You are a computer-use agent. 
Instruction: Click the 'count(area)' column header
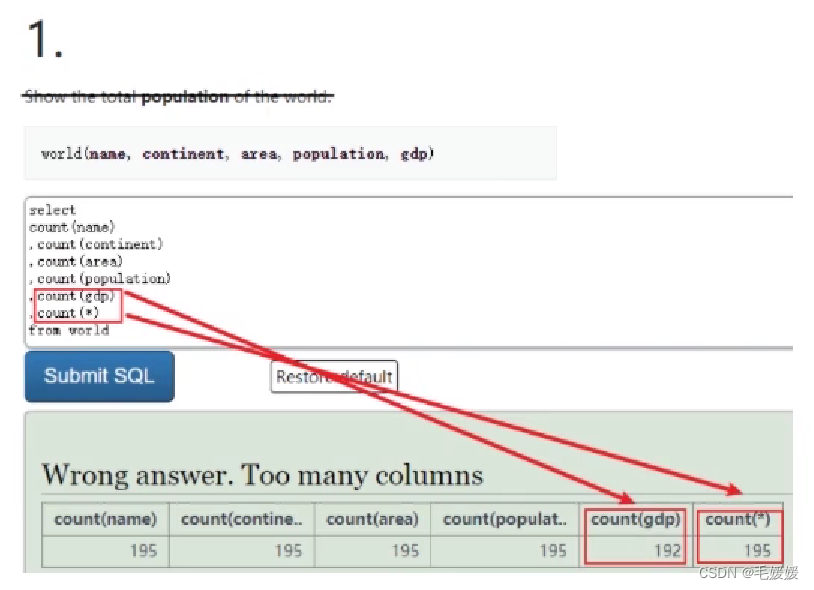(372, 519)
